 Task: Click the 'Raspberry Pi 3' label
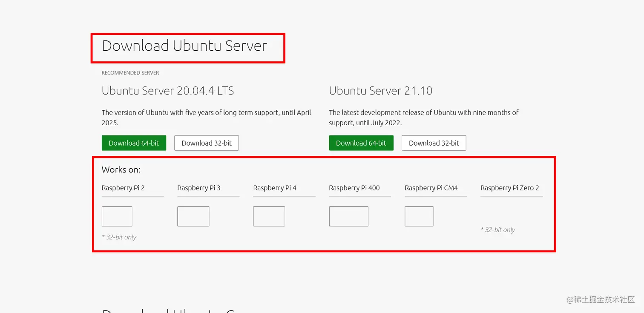pyautogui.click(x=199, y=188)
